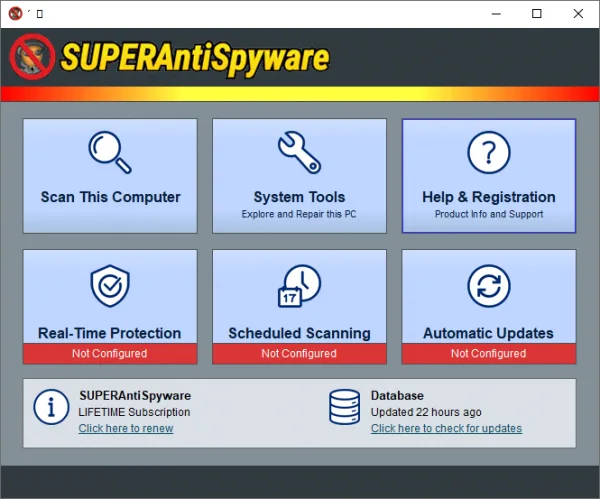Viewport: 600px width, 499px height.
Task: Click Not Configured under Scheduled Scanning
Action: pos(299,353)
